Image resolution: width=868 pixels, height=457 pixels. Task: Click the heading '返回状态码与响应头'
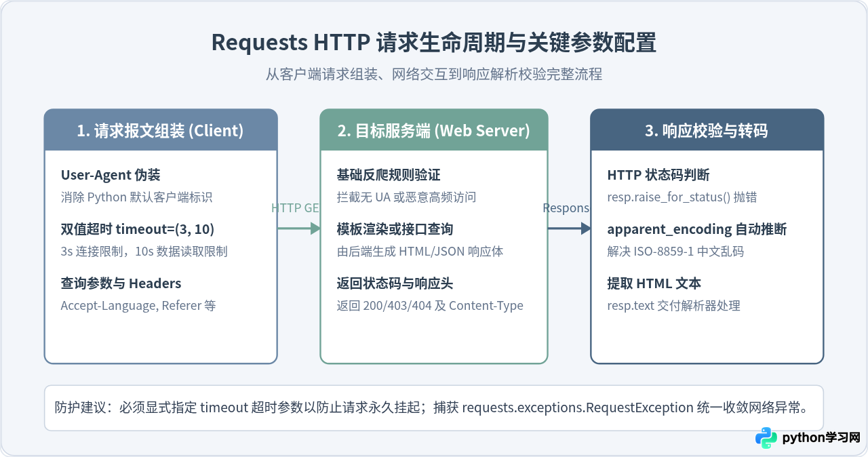coord(395,283)
